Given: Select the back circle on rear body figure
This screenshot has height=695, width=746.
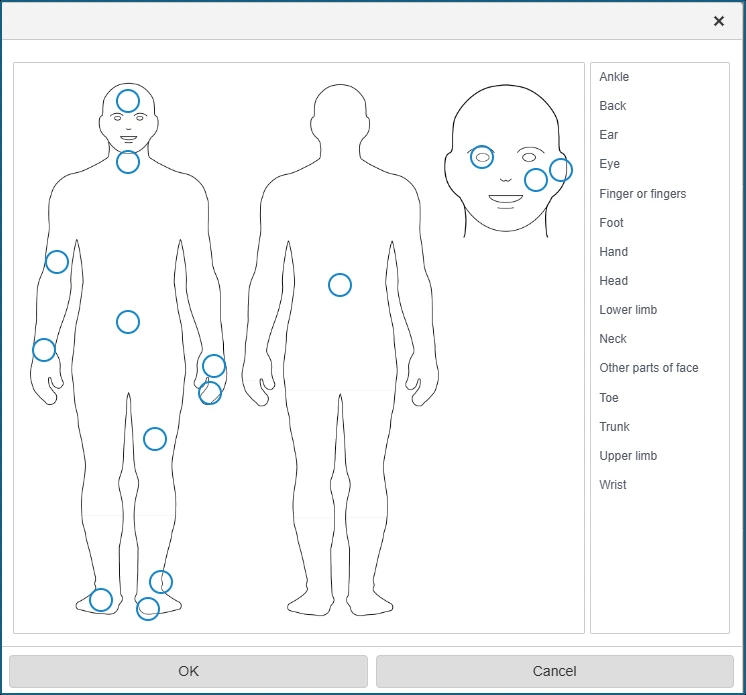Looking at the screenshot, I should pos(340,285).
